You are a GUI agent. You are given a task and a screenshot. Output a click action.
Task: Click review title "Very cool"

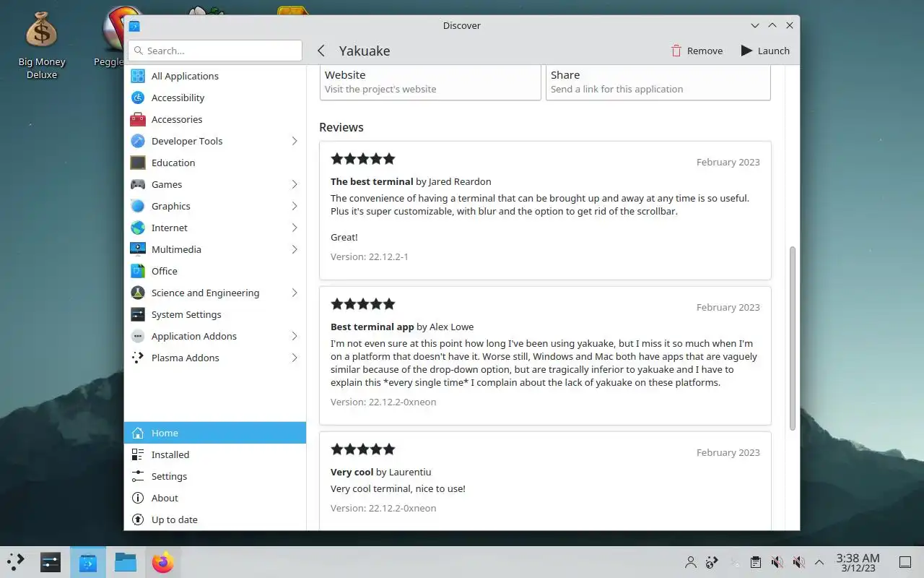[x=352, y=472]
